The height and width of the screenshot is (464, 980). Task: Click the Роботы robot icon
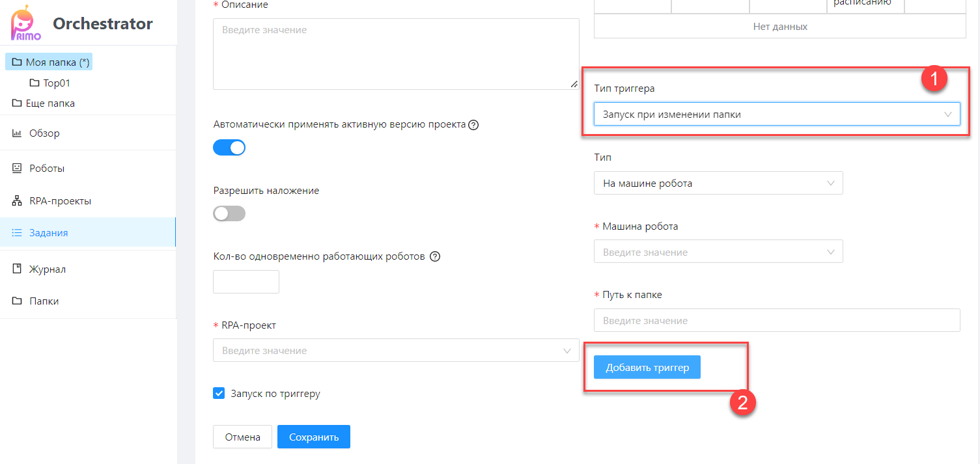(x=17, y=168)
